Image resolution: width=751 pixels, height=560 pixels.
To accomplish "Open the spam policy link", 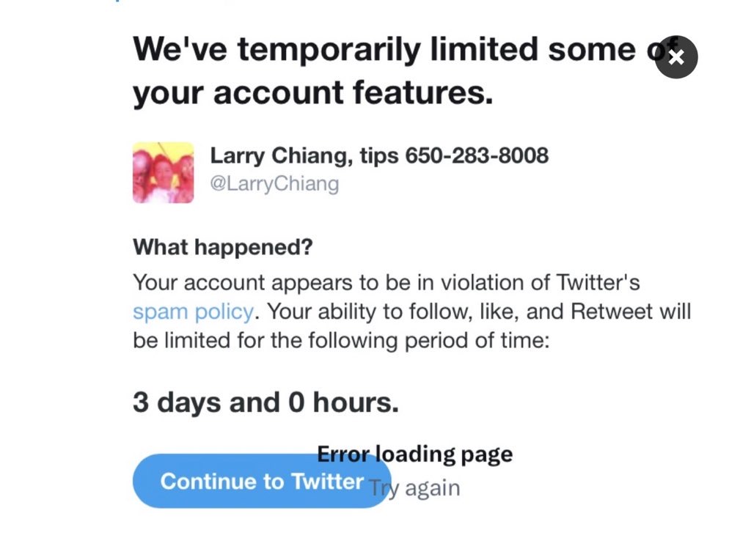I will pyautogui.click(x=193, y=312).
